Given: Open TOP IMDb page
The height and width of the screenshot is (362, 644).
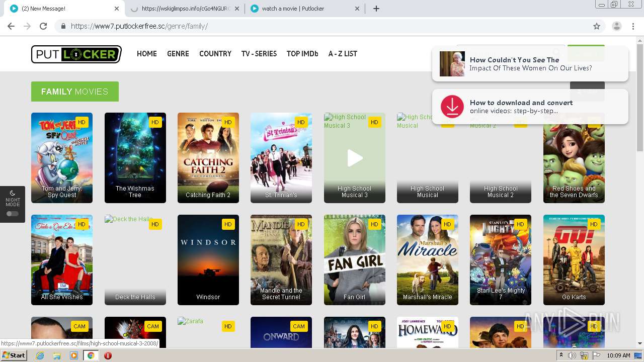Looking at the screenshot, I should 302,54.
